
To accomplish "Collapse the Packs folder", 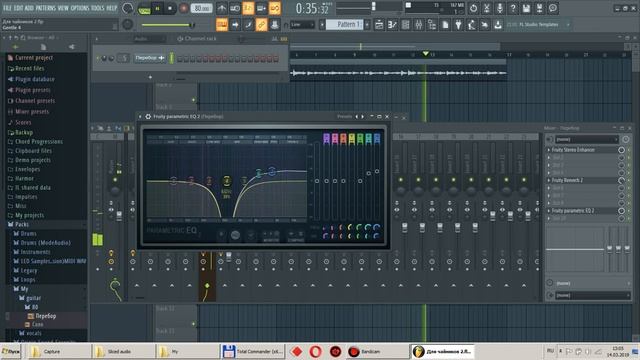I will [x=22, y=224].
